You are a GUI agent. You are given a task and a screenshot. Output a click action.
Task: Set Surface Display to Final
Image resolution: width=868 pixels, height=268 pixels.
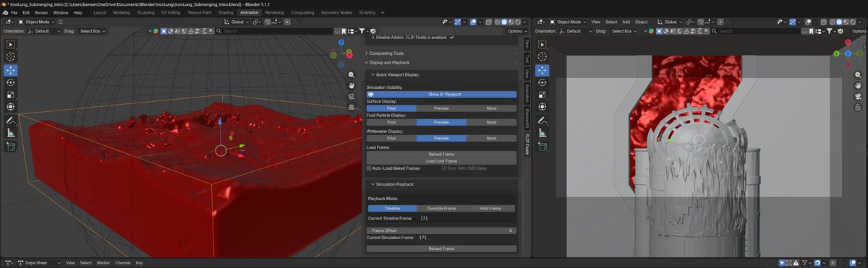click(391, 108)
